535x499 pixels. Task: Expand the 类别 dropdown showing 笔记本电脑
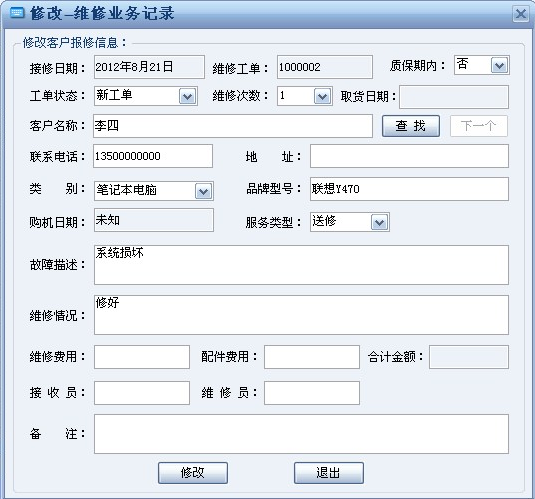tap(204, 191)
